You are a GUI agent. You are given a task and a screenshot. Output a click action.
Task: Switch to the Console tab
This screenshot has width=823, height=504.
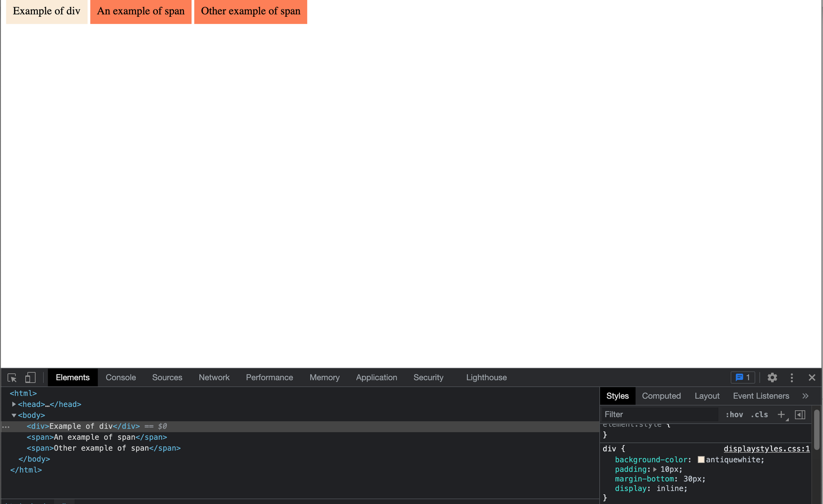(120, 378)
